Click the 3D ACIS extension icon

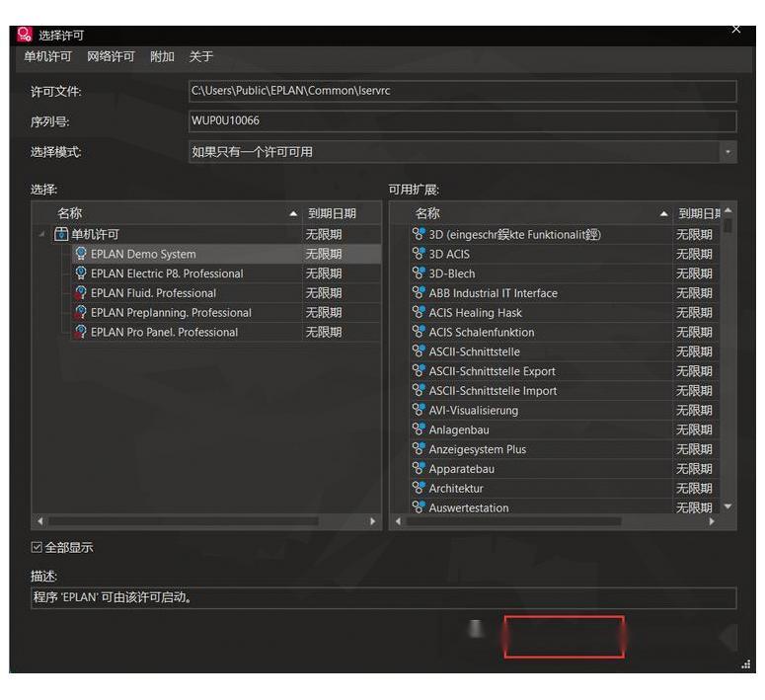(419, 254)
